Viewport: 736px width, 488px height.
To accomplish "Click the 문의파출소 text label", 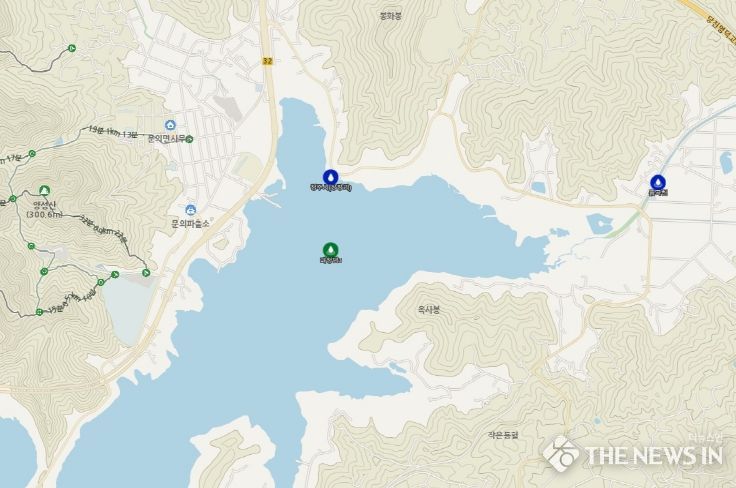I will click(191, 224).
